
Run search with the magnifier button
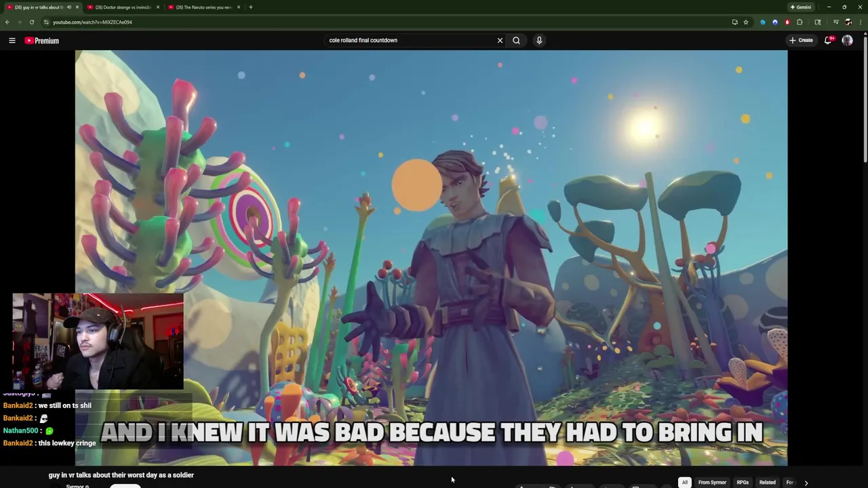click(x=516, y=41)
